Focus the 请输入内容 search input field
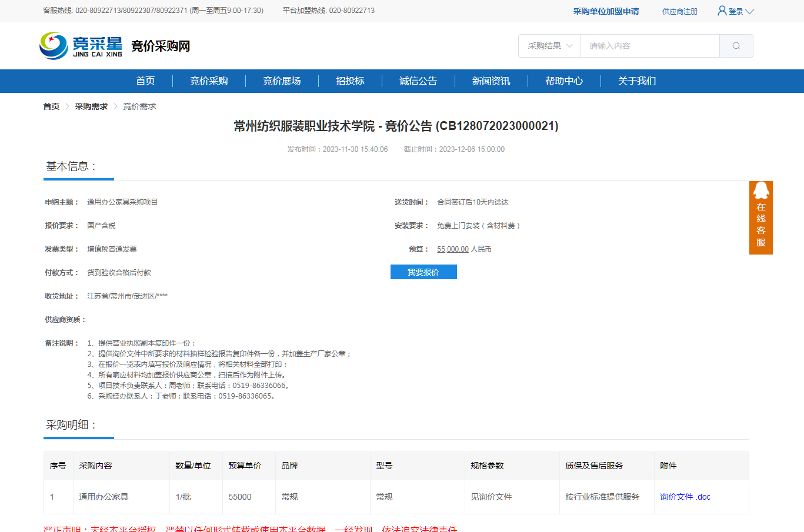This screenshot has height=532, width=804. pyautogui.click(x=649, y=46)
